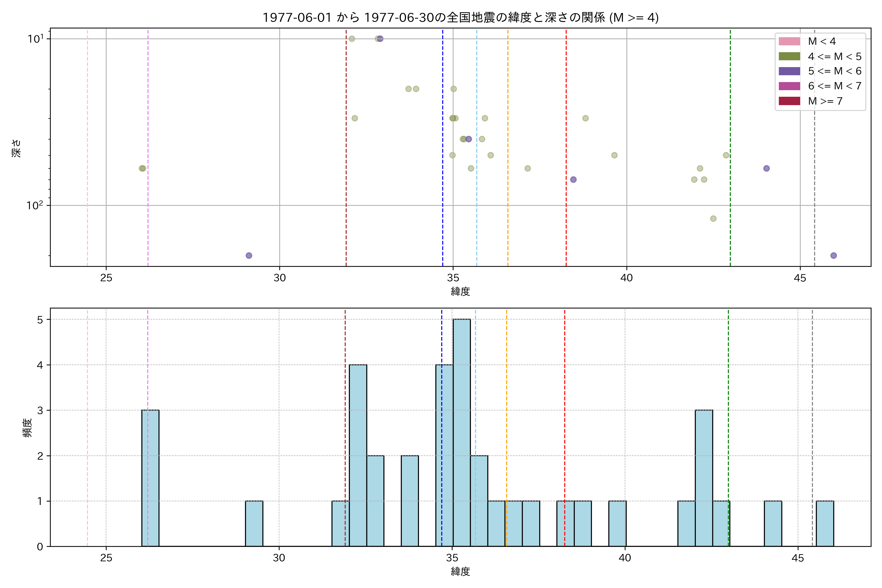Screen dimensions: 882x588
Task: Click the 緯度 x-axis label under scatter plot
Action: pos(460,291)
